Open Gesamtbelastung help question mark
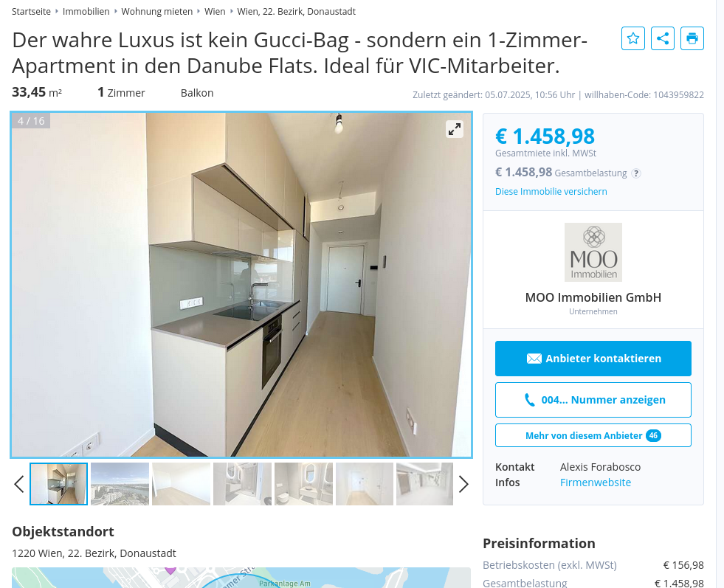 636,173
